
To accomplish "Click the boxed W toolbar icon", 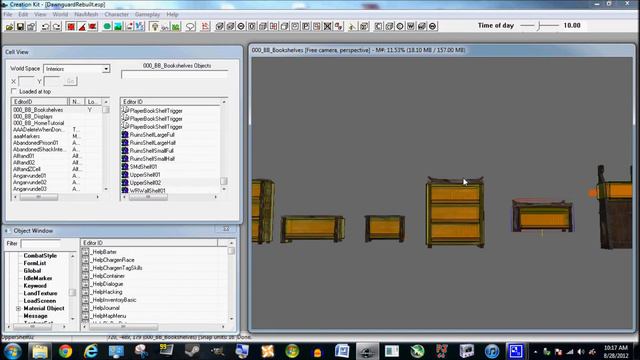I will 411,27.
